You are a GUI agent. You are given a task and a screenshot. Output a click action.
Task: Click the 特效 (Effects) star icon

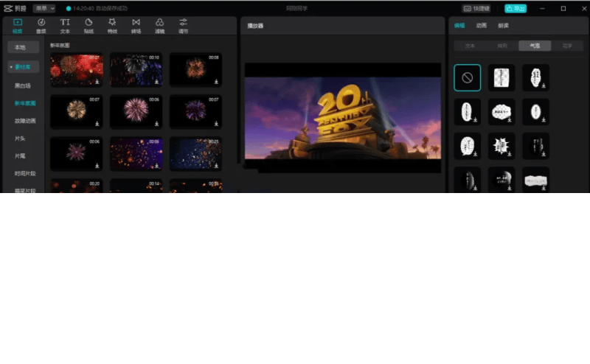click(x=112, y=26)
